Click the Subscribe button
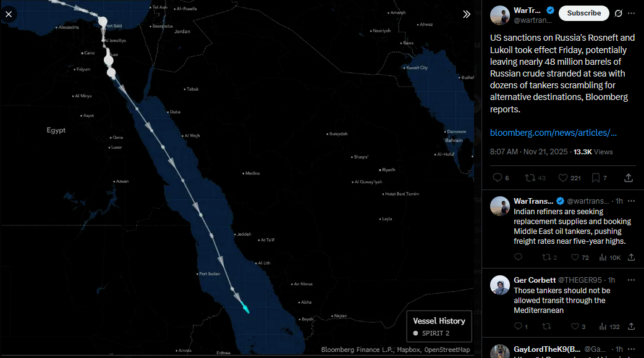The width and height of the screenshot is (644, 358). point(583,13)
